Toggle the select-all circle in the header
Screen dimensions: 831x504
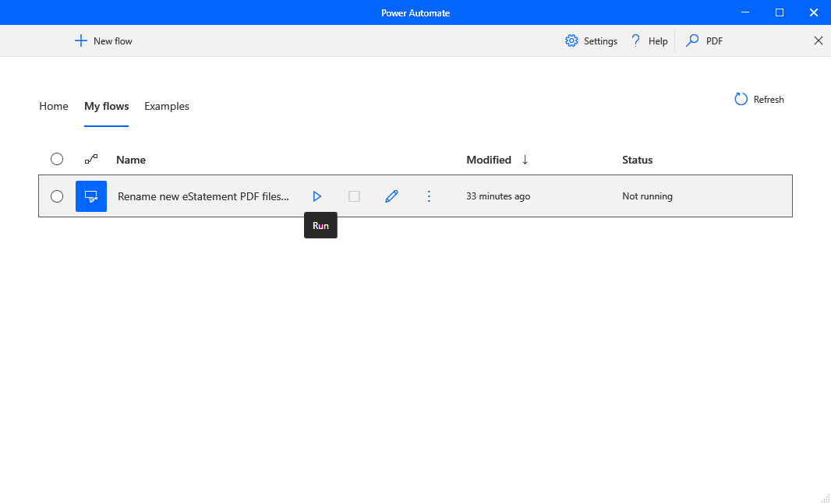tap(57, 160)
